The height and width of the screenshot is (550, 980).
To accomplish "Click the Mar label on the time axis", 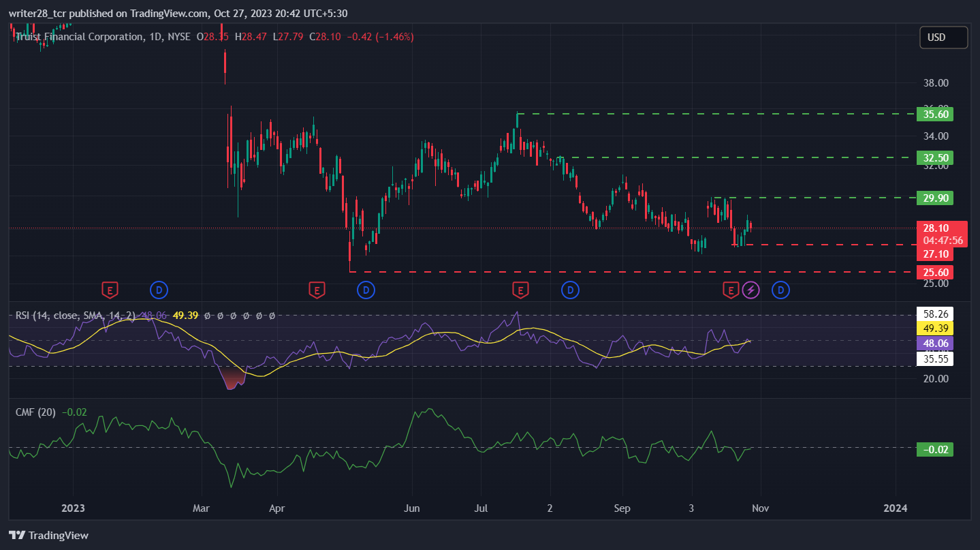I will tap(202, 508).
